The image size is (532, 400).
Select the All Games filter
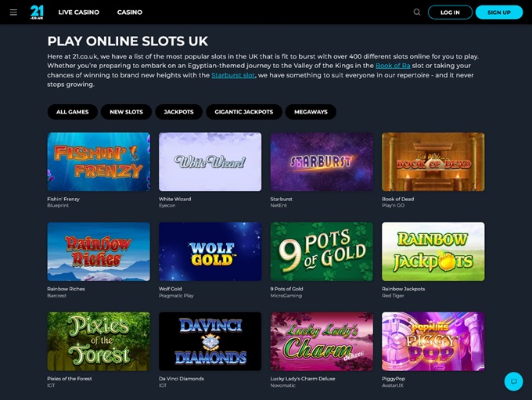[x=72, y=112]
